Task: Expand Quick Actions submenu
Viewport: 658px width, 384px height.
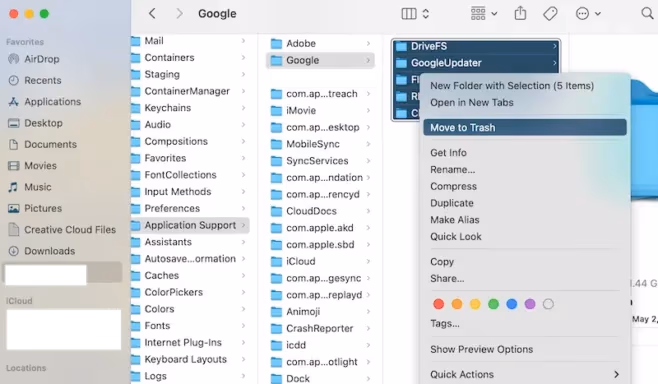Action: pyautogui.click(x=525, y=374)
